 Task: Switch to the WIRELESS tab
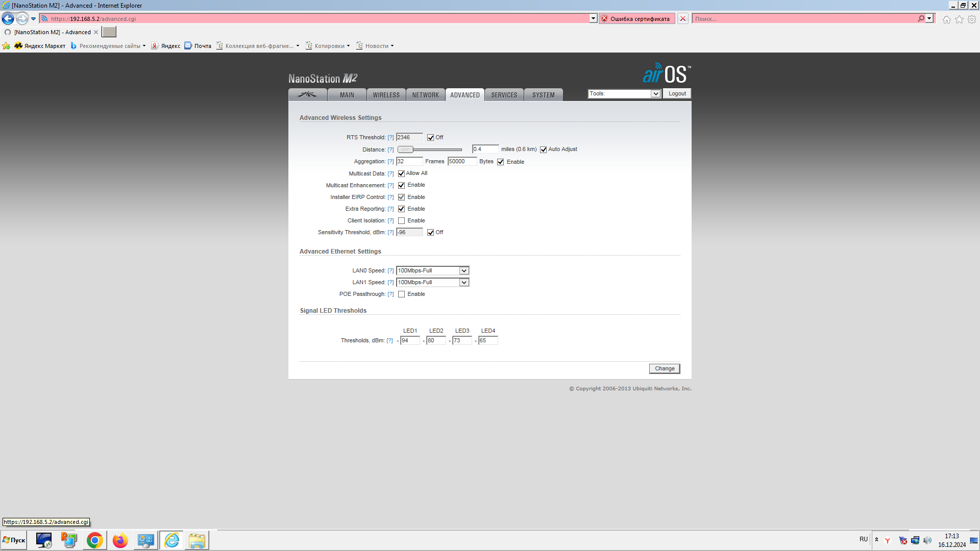coord(386,95)
